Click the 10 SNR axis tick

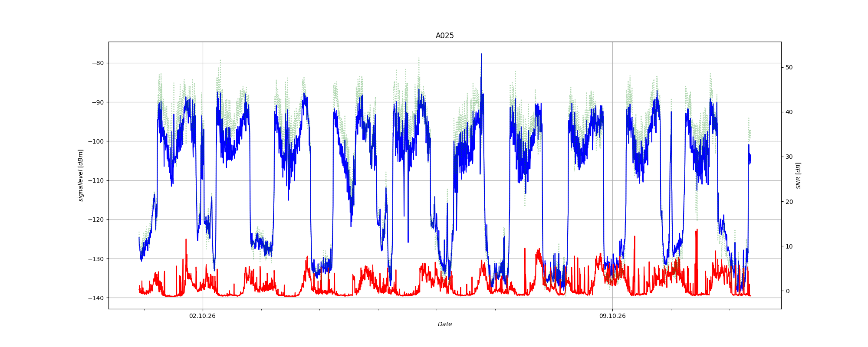pyautogui.click(x=789, y=246)
